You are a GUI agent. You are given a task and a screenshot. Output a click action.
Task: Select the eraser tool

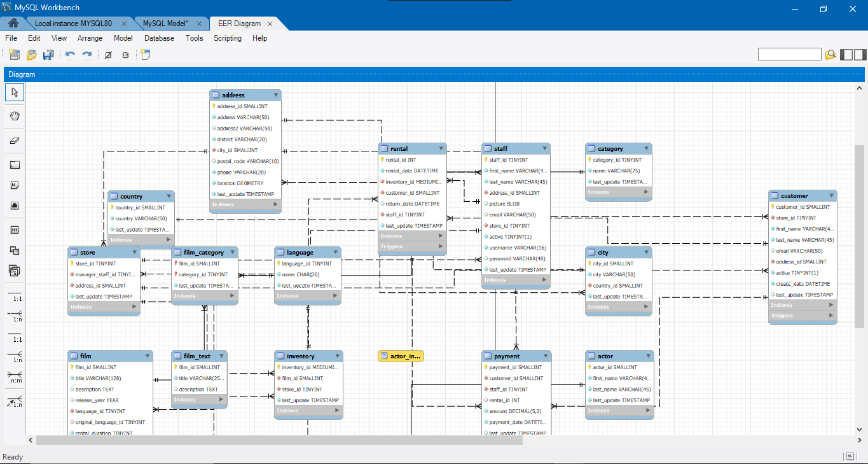tap(15, 141)
